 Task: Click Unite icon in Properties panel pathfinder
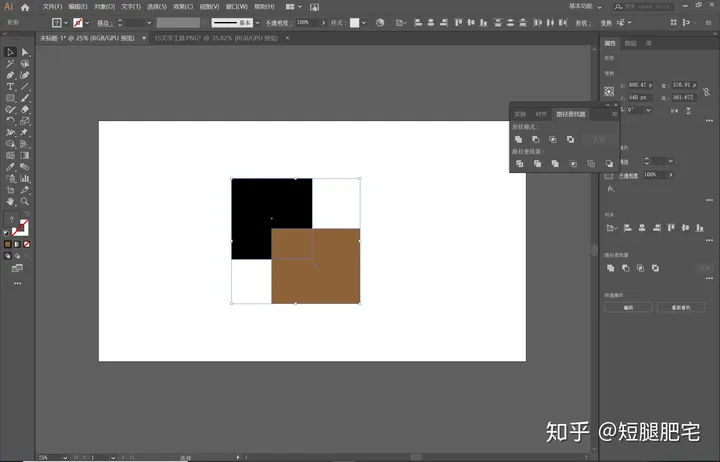(610, 268)
